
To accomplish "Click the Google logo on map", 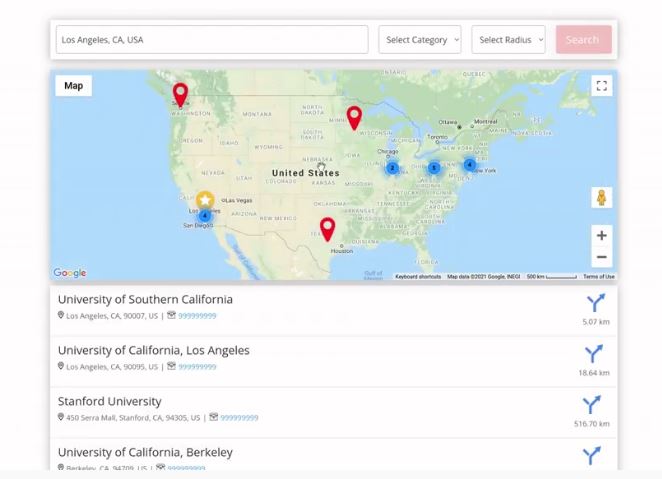I will click(x=70, y=273).
